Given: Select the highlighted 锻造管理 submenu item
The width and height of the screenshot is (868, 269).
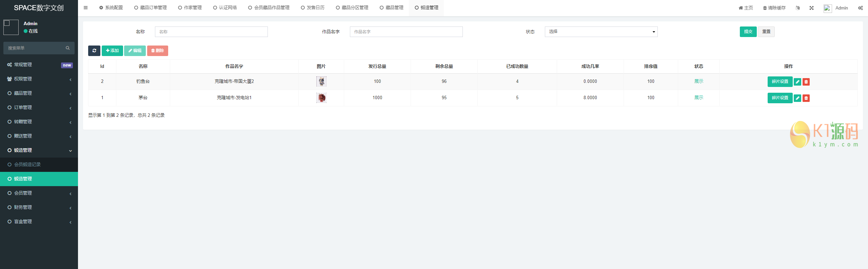Looking at the screenshot, I should pyautogui.click(x=39, y=179).
